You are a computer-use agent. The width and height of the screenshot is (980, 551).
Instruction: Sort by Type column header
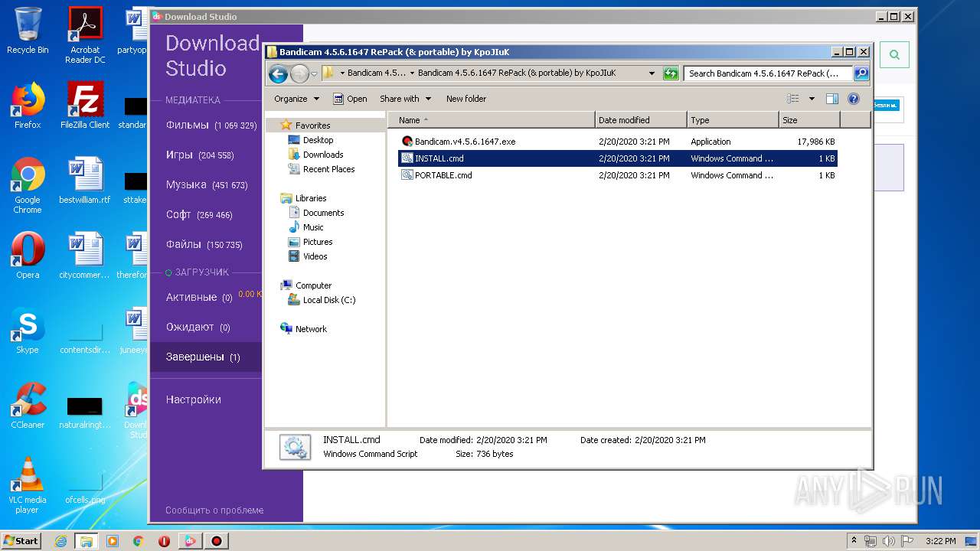(x=733, y=120)
